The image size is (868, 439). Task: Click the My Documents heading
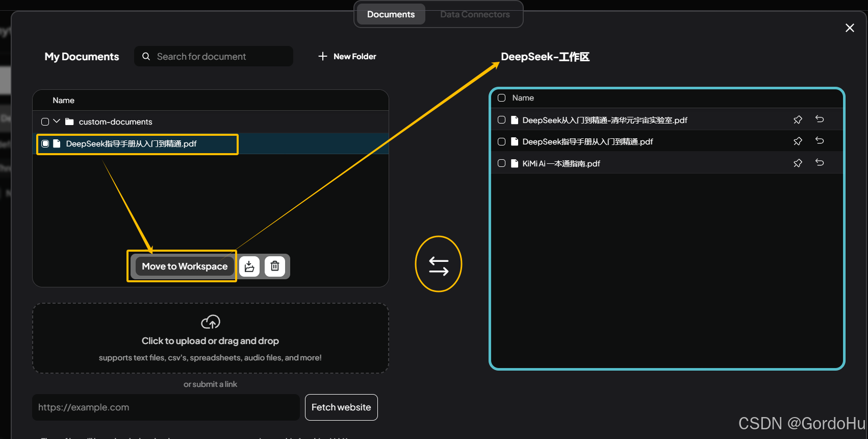click(82, 57)
